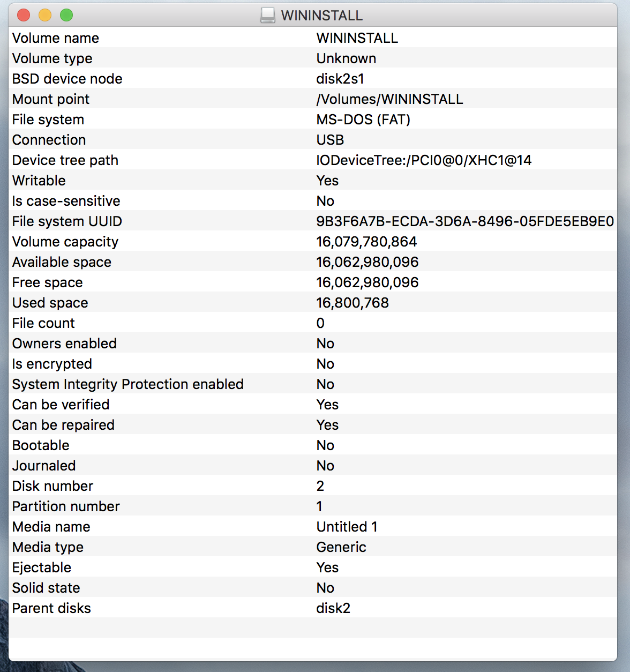
Task: Minimize the window with the yellow button
Action: (x=45, y=15)
